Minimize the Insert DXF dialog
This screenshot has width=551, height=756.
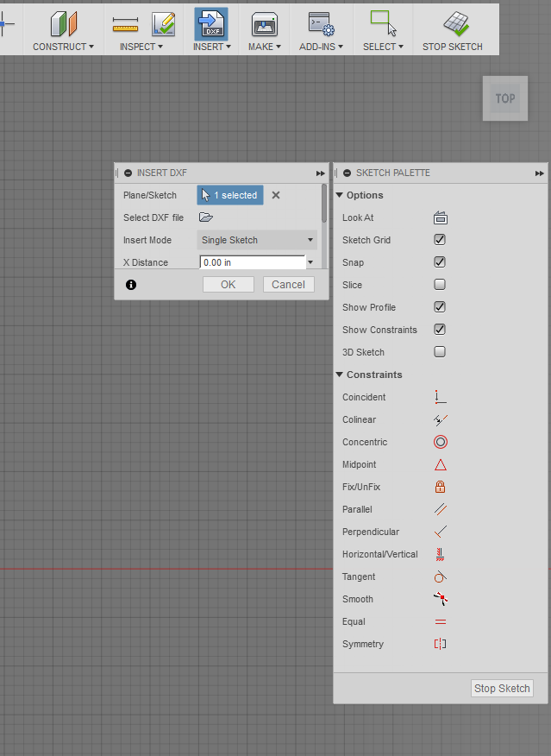(x=128, y=173)
